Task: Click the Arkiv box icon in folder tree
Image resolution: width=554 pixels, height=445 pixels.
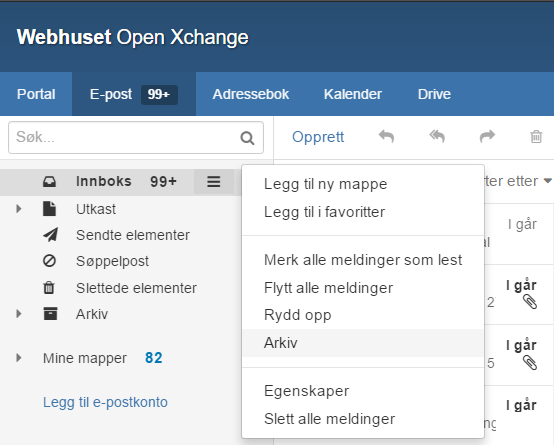Action: point(50,314)
